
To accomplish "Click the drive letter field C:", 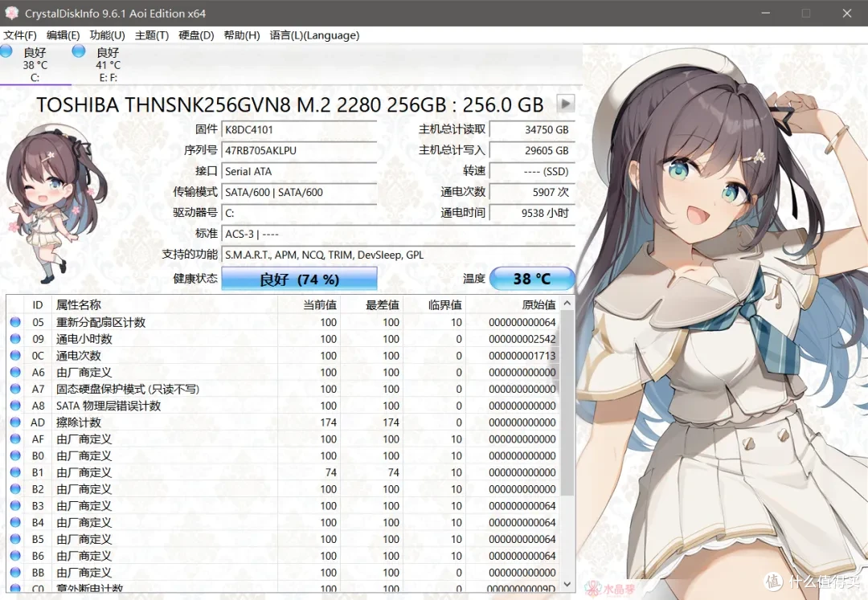I will click(299, 213).
